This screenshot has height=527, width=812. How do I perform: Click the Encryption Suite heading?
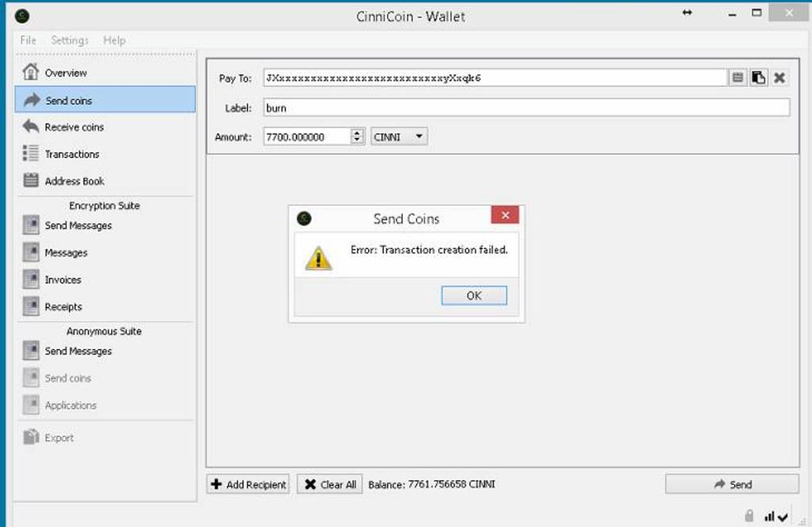tap(105, 205)
